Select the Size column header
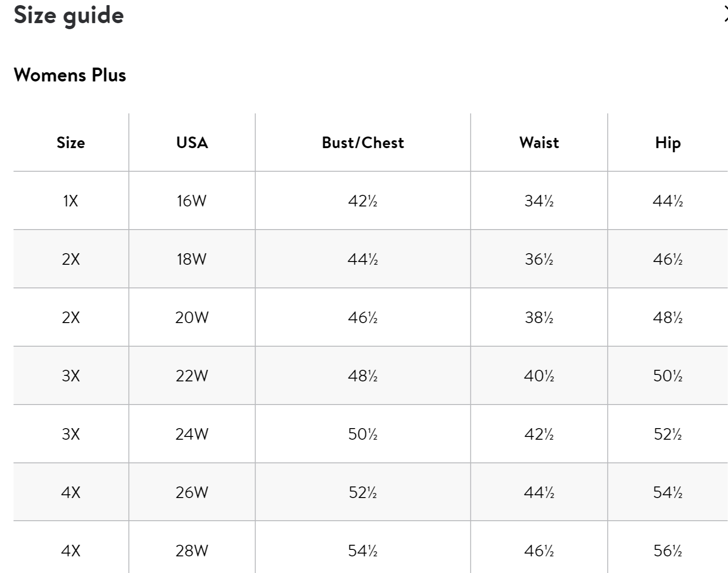Viewport: 728px width, 573px height. coord(71,143)
